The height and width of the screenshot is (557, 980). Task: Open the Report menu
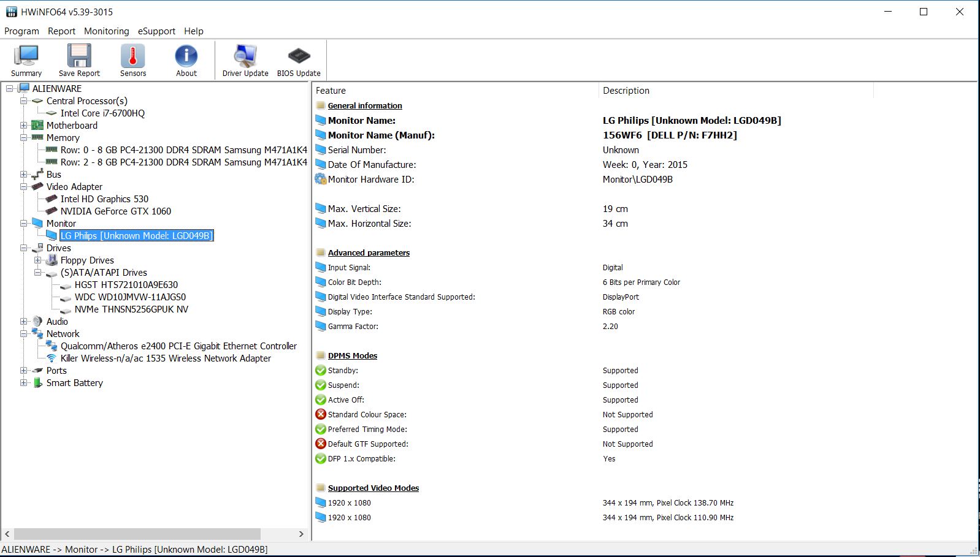click(61, 31)
